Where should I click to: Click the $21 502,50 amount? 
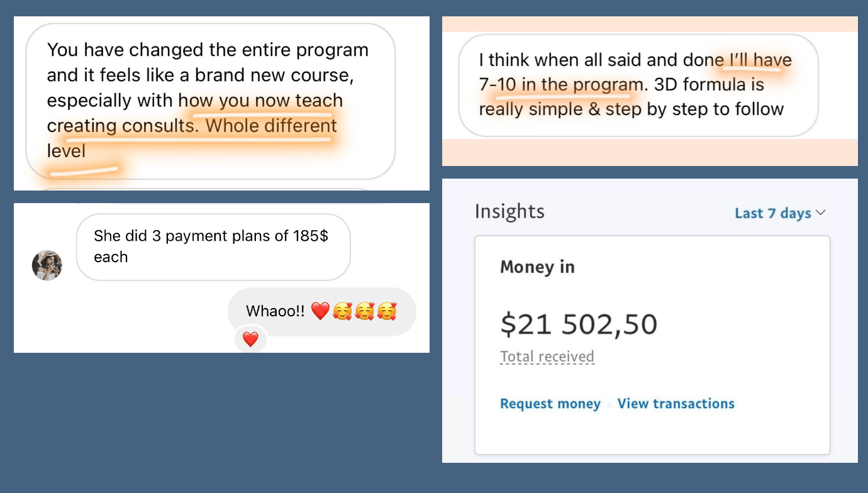[579, 324]
